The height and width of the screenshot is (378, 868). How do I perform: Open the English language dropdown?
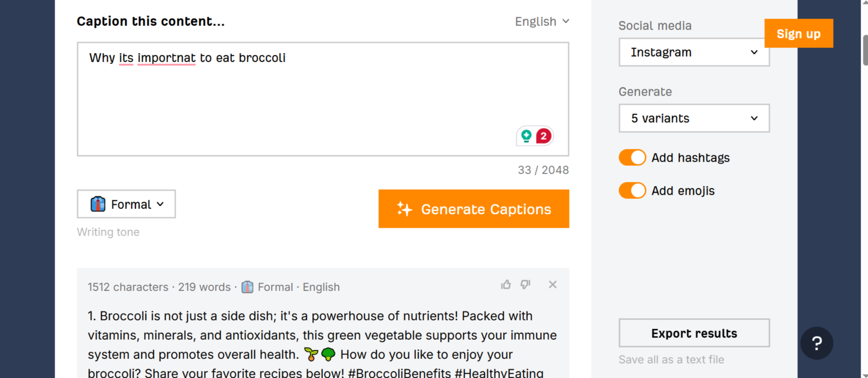[x=542, y=22]
